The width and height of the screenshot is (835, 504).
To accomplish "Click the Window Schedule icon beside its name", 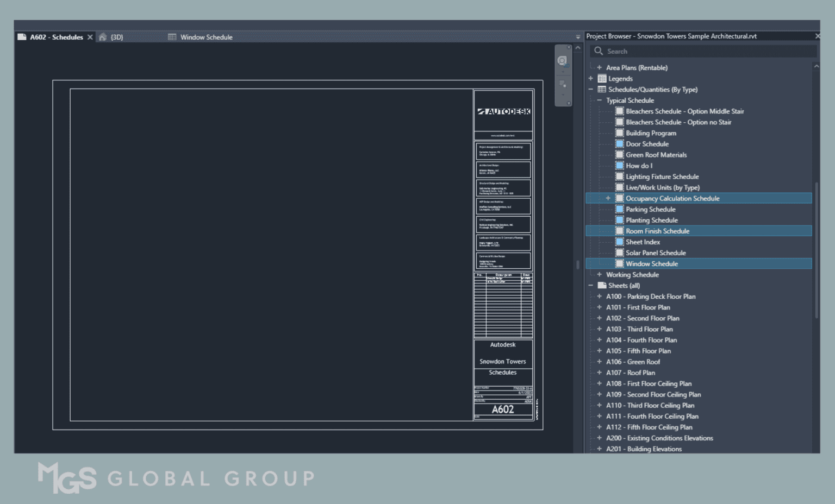I will [620, 263].
